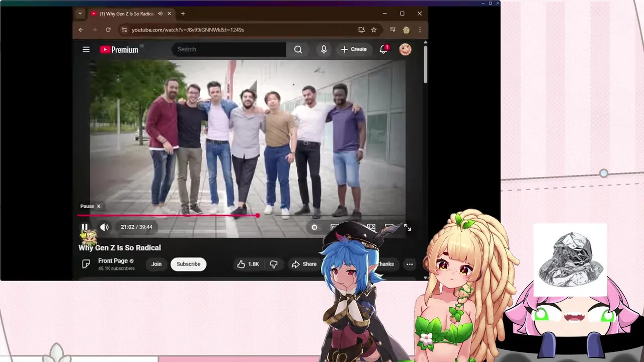Open a new browser tab

pos(183,14)
